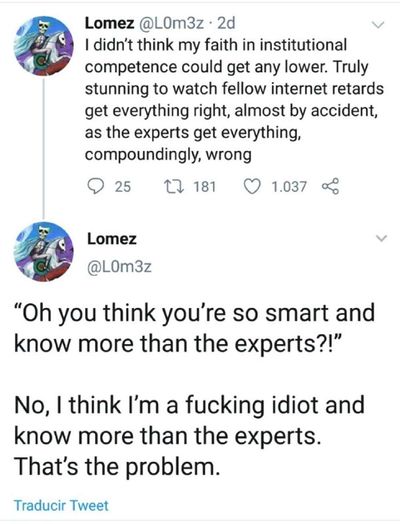Click the reply count 25
Image resolution: width=400 pixels, height=524 pixels.
[123, 186]
